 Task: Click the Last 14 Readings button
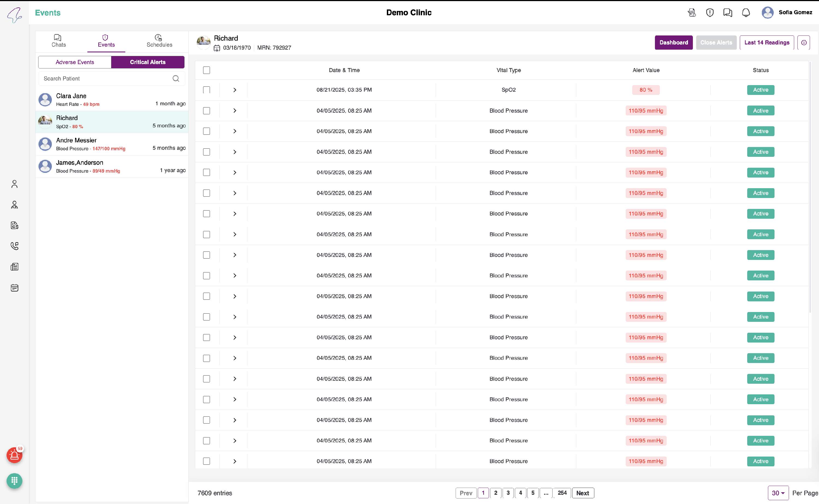(x=766, y=42)
